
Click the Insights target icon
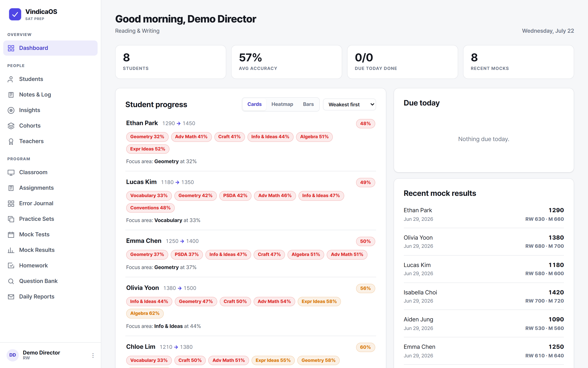pos(11,110)
